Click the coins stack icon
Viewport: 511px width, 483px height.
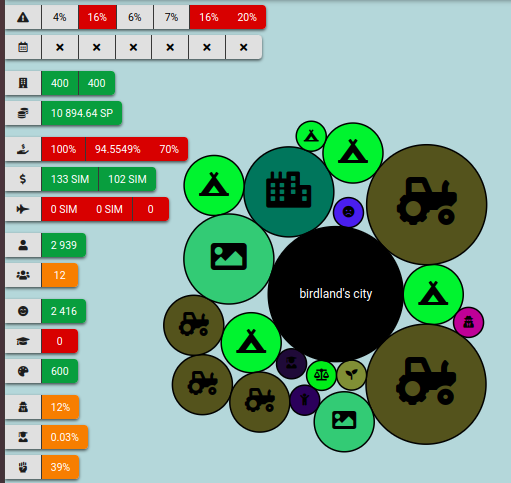click(23, 113)
